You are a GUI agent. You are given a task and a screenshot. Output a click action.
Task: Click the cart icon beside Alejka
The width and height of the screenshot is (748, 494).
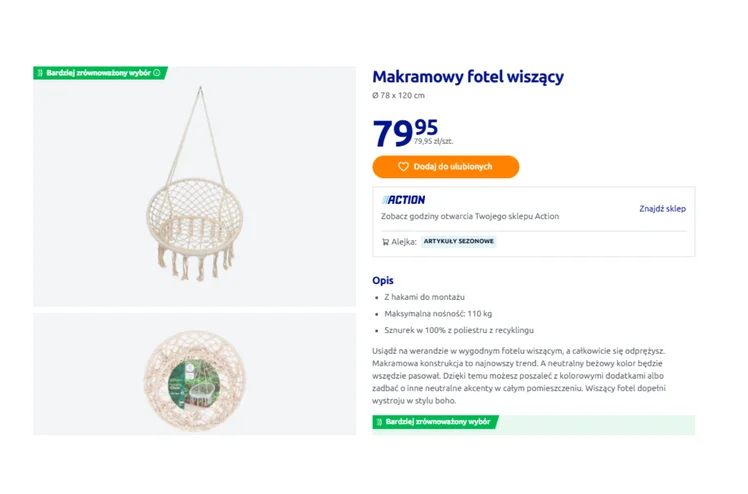point(385,241)
